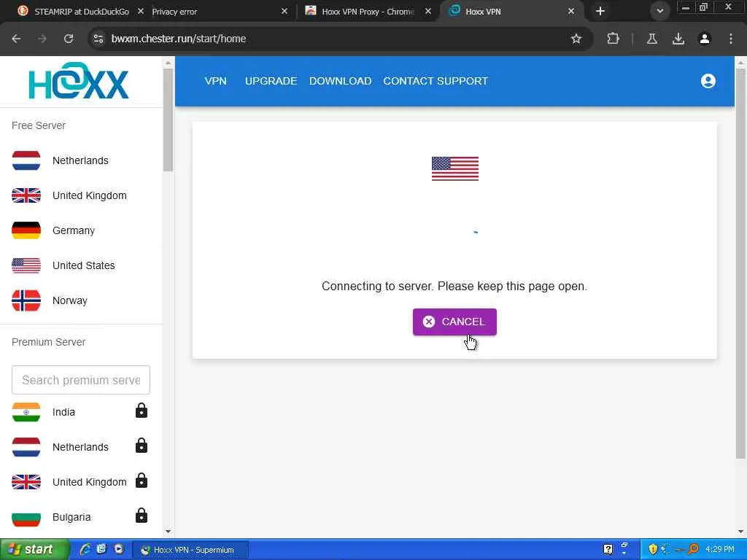The height and width of the screenshot is (560, 747).
Task: Click the Hoxx VPN - Supermium taskbar item
Action: (190, 550)
